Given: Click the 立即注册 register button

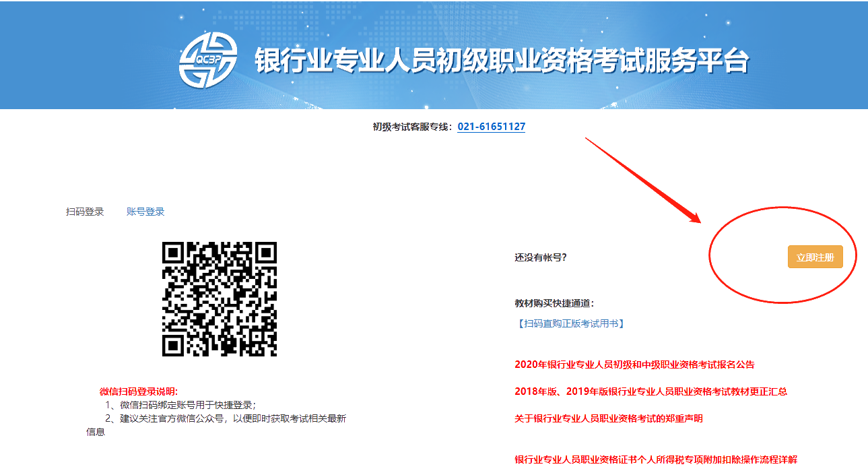Looking at the screenshot, I should pos(815,257).
